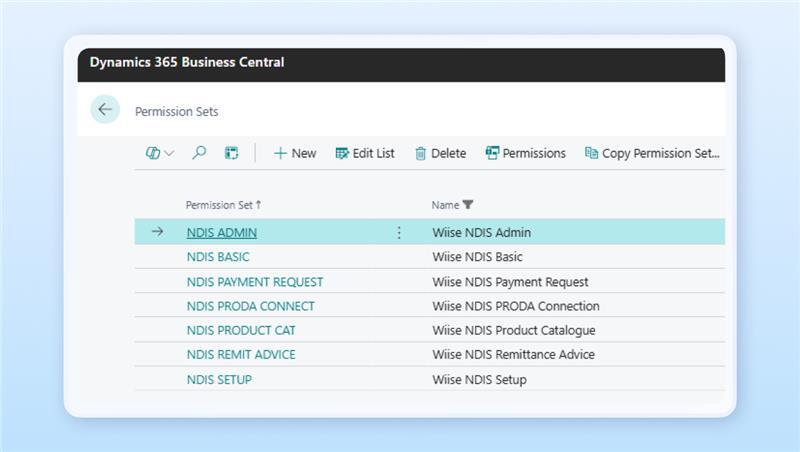Click the NDIS REMIT ADVICE link
The height and width of the screenshot is (452, 800).
241,355
